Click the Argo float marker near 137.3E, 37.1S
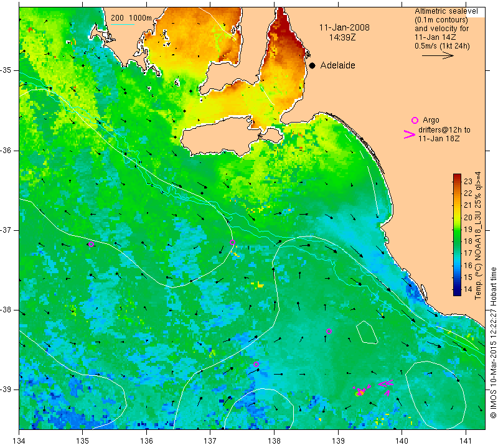The height and width of the screenshot is (448, 498). tap(232, 242)
